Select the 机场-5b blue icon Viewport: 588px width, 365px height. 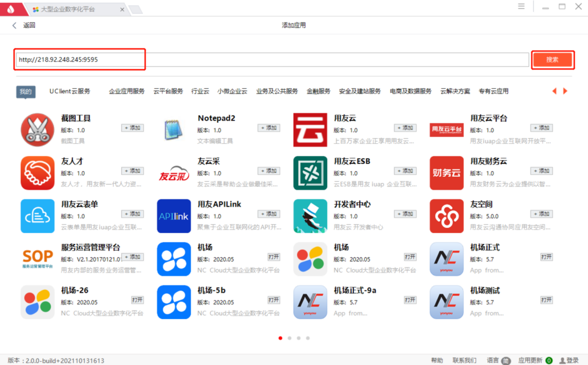174,302
